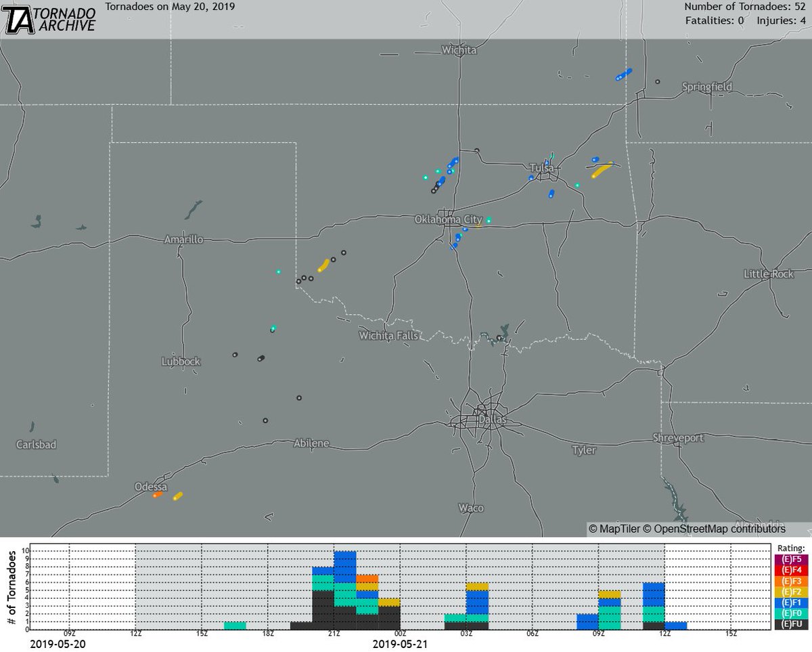Viewport: 812px width, 652px height.
Task: Click the orange EF3 tornado track near Odessa
Action: (158, 495)
